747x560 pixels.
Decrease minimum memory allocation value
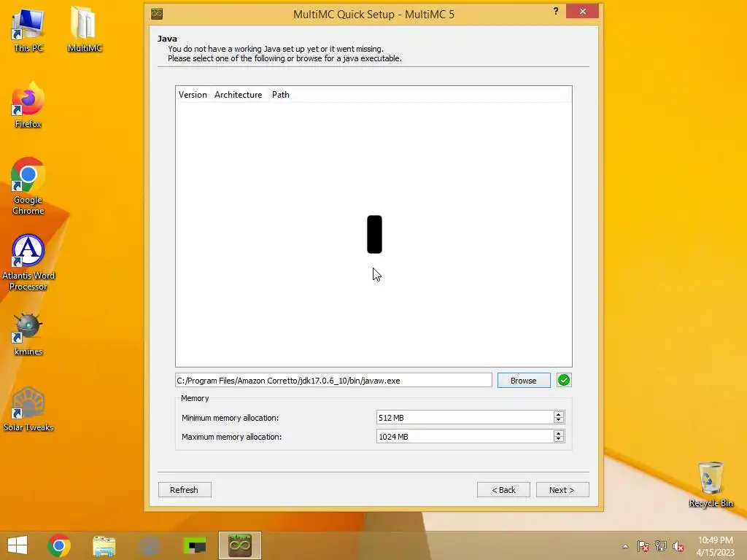(559, 421)
